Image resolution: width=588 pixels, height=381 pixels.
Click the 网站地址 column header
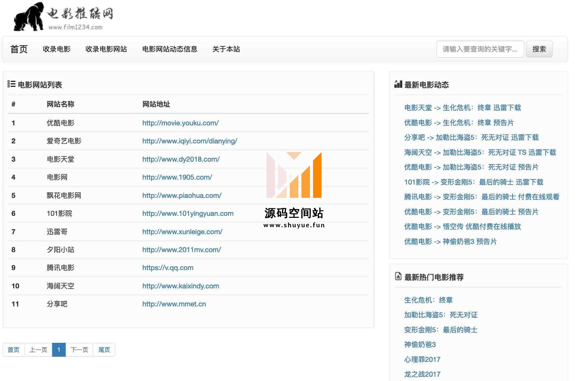point(156,104)
